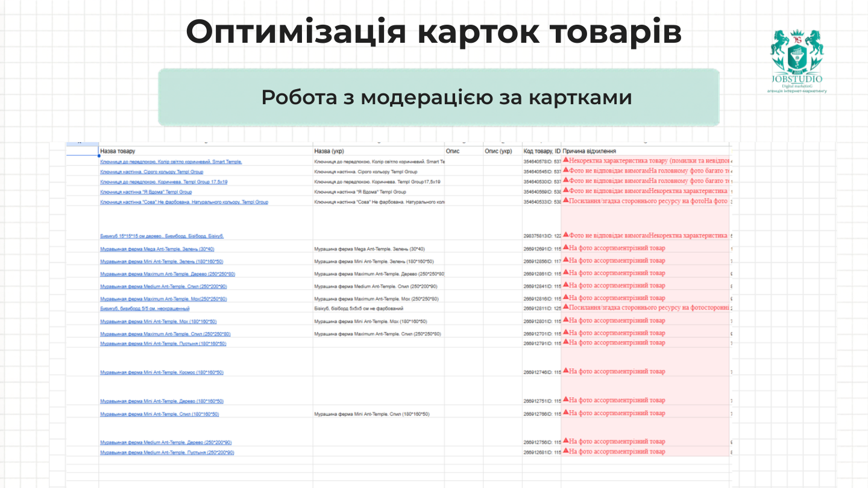Click the warning icon on the Бизикуб 15*15*15 row
Screen dimensions: 868x488
[x=565, y=234]
